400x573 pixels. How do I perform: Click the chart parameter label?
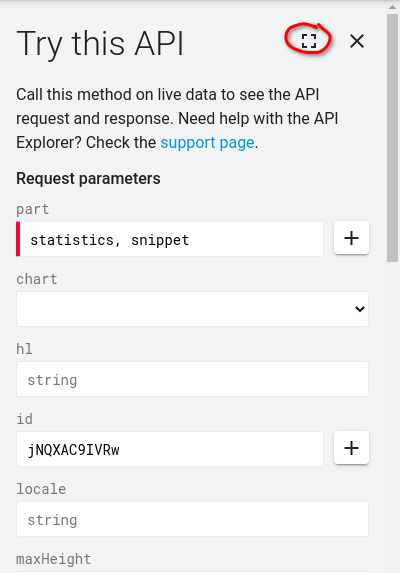37,279
